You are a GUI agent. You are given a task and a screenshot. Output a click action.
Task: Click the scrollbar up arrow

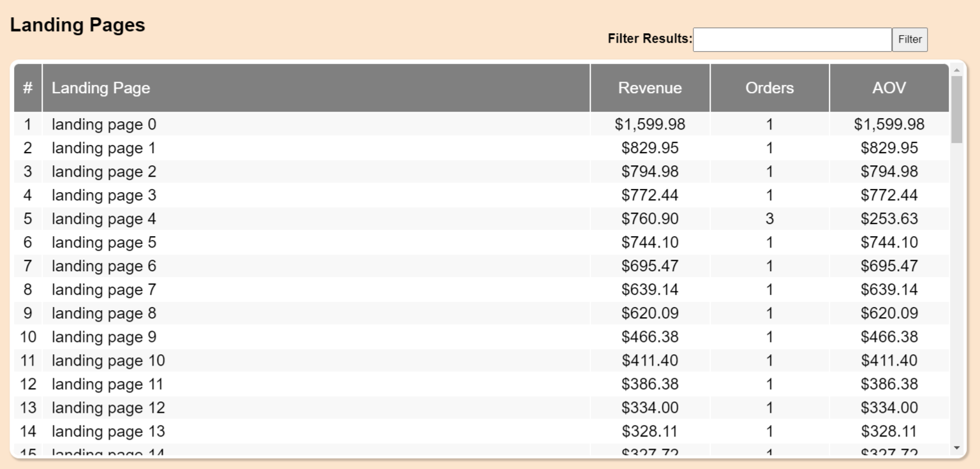(956, 70)
